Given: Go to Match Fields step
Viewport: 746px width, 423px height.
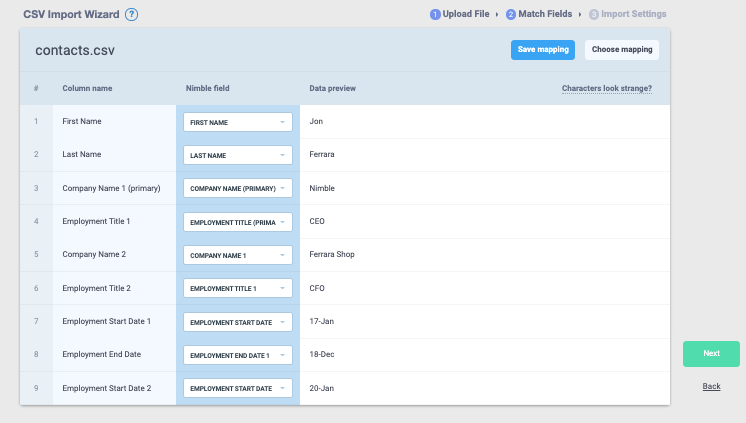Looking at the screenshot, I should tap(545, 14).
